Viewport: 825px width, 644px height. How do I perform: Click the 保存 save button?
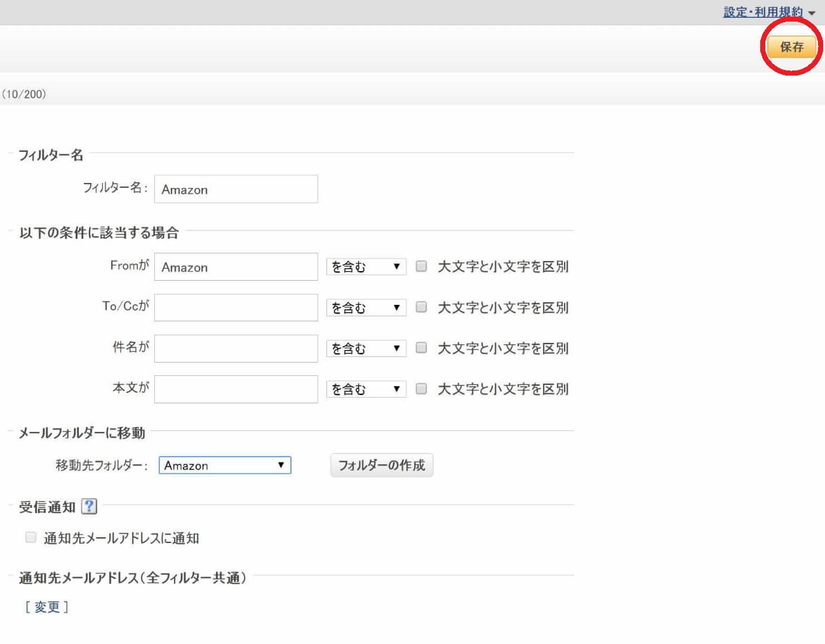(791, 47)
